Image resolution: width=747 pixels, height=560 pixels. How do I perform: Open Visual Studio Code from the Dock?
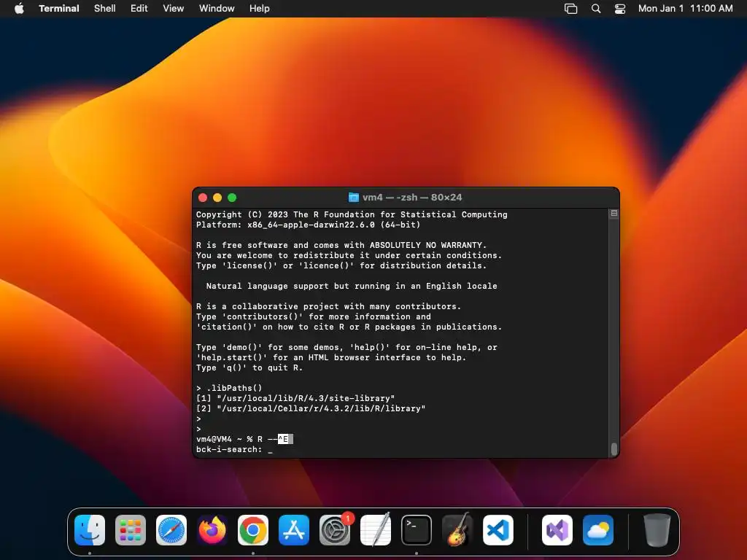point(498,530)
